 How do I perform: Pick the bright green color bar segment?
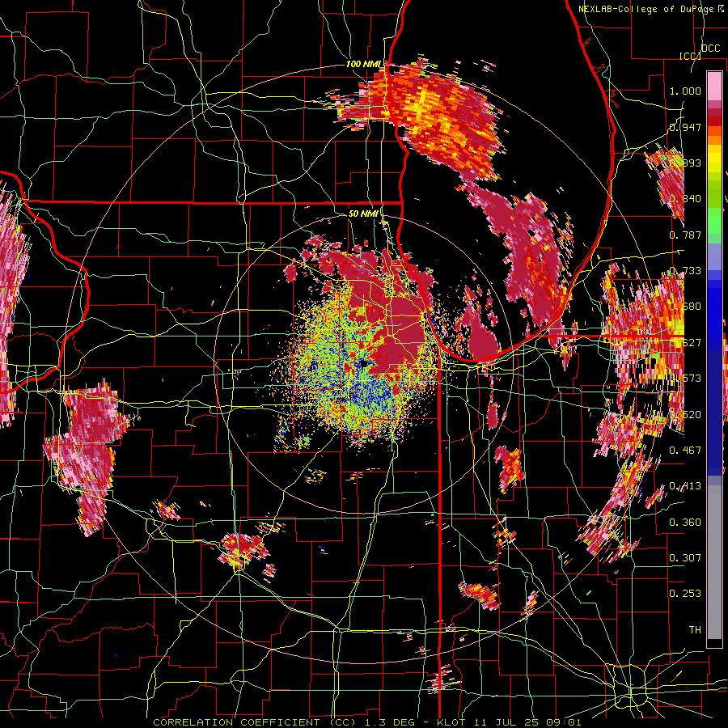(714, 221)
